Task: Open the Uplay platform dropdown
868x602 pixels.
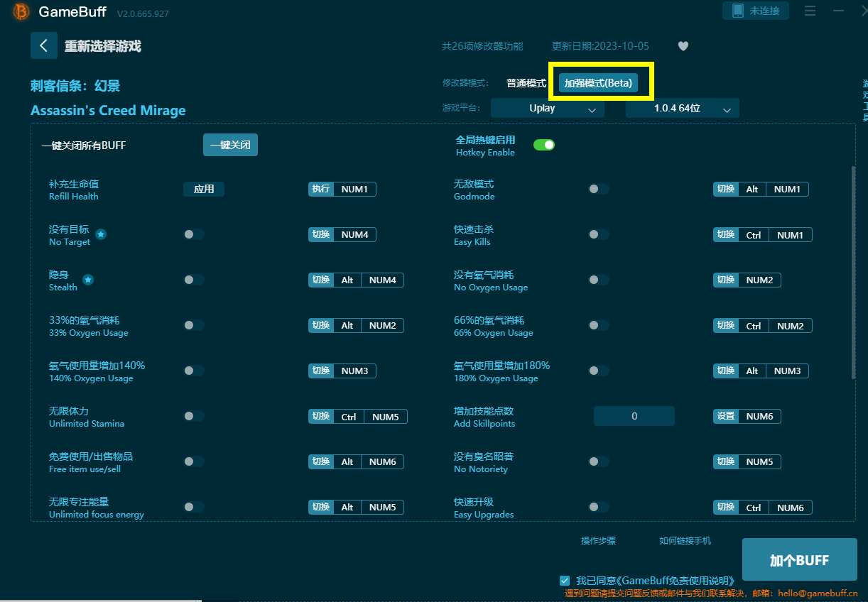Action: pos(548,109)
